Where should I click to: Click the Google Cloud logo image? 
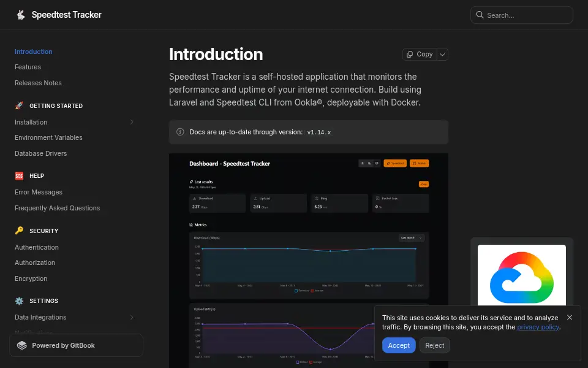click(x=522, y=276)
